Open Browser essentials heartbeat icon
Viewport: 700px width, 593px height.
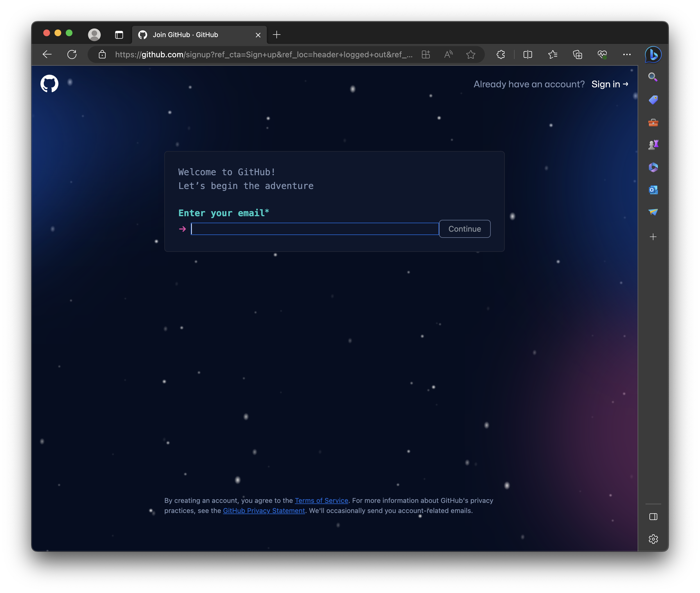(602, 54)
